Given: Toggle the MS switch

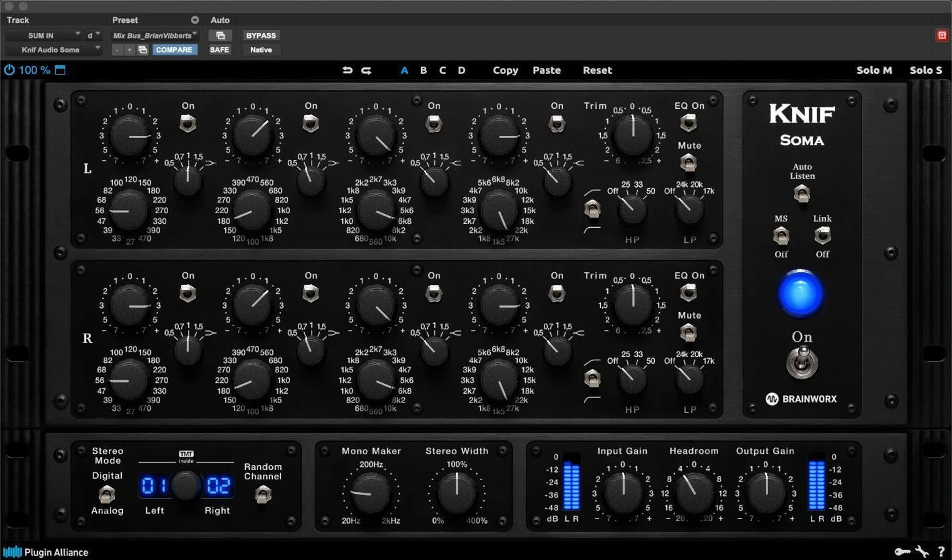Looking at the screenshot, I should click(781, 235).
